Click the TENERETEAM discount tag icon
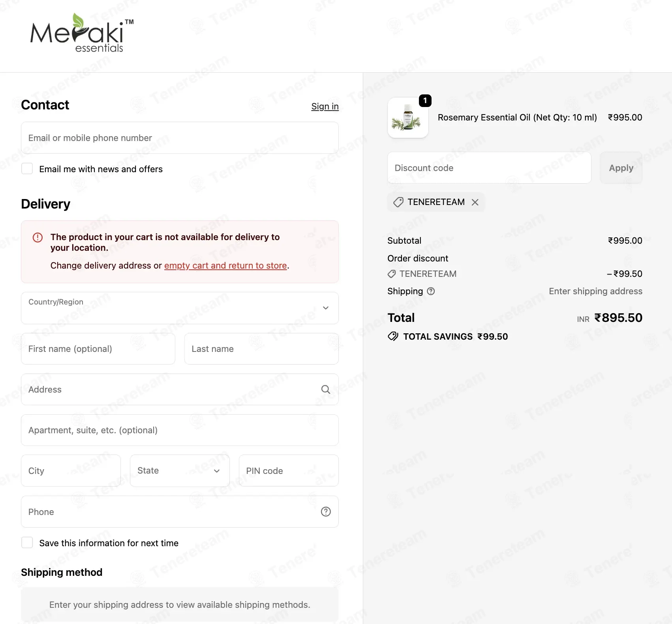The width and height of the screenshot is (672, 624). (x=398, y=202)
